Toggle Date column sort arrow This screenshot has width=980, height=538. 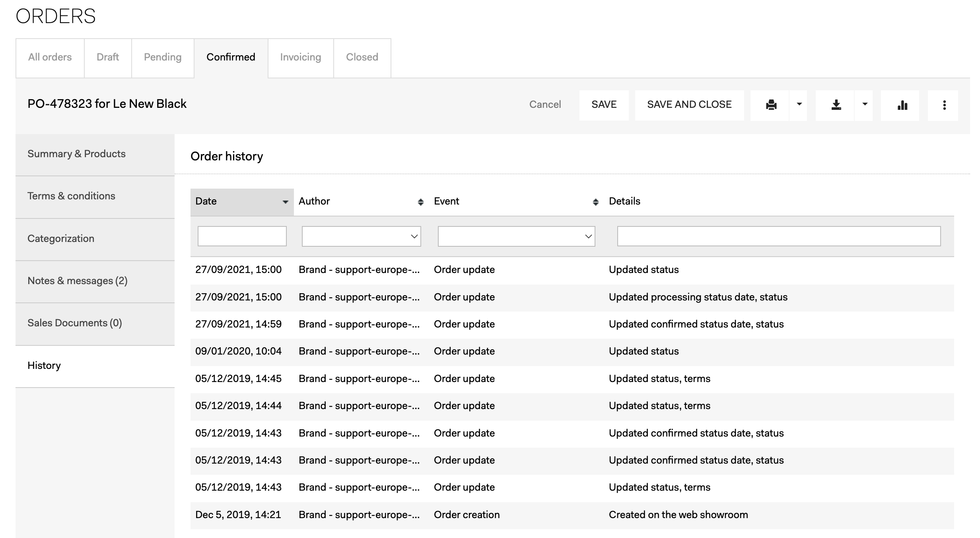tap(285, 202)
